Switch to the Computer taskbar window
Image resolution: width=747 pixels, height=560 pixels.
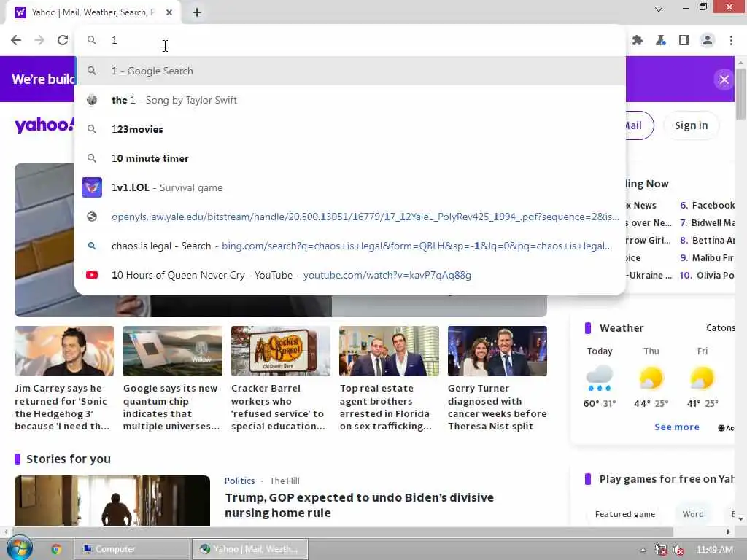point(132,549)
